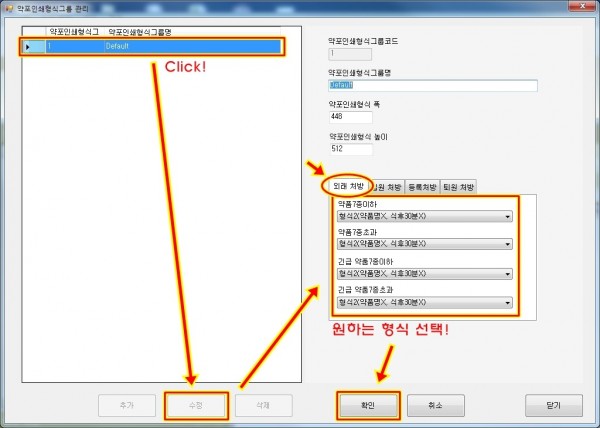Image resolution: width=600 pixels, height=428 pixels.
Task: Open the 퇴원 처방 tab
Action: click(x=459, y=186)
